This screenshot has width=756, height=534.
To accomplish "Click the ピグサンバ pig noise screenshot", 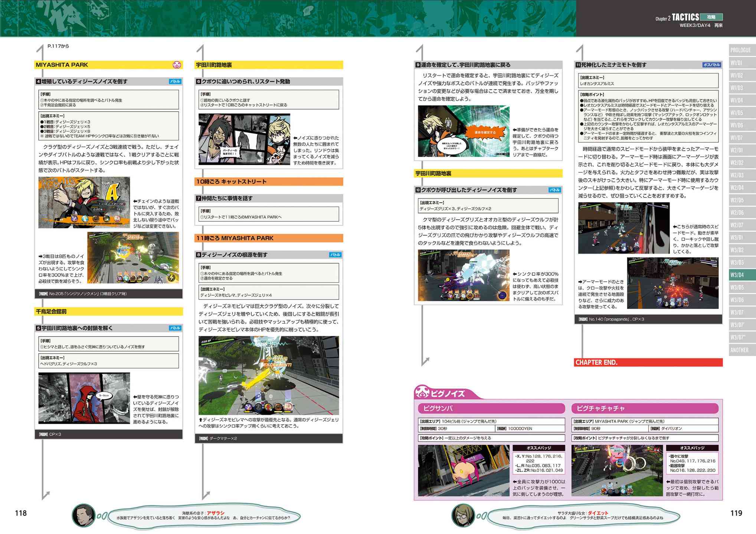I will click(463, 471).
